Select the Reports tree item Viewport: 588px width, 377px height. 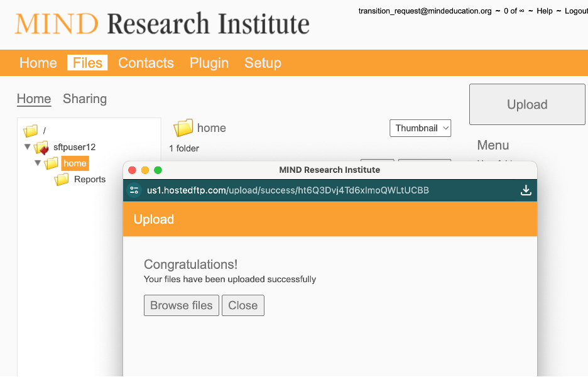[x=90, y=179]
